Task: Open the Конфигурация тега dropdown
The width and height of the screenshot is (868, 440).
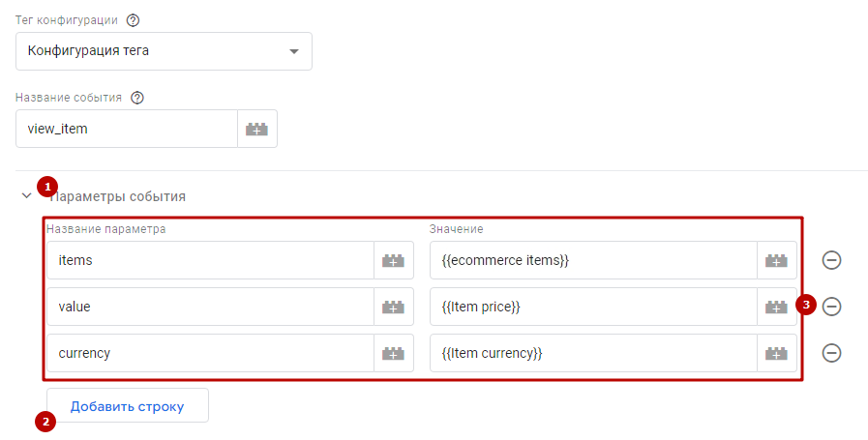Action: tap(164, 51)
